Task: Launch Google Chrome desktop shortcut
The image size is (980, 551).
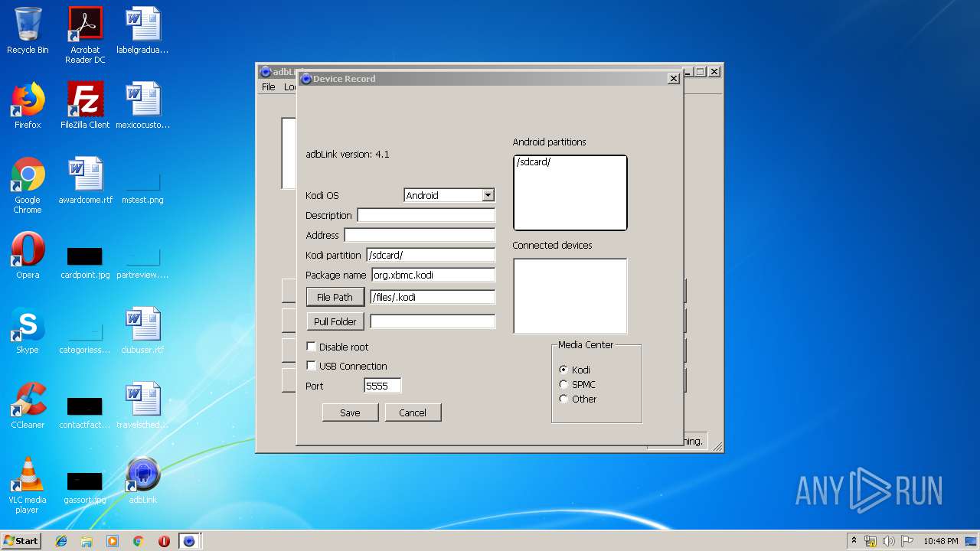Action: tap(28, 185)
